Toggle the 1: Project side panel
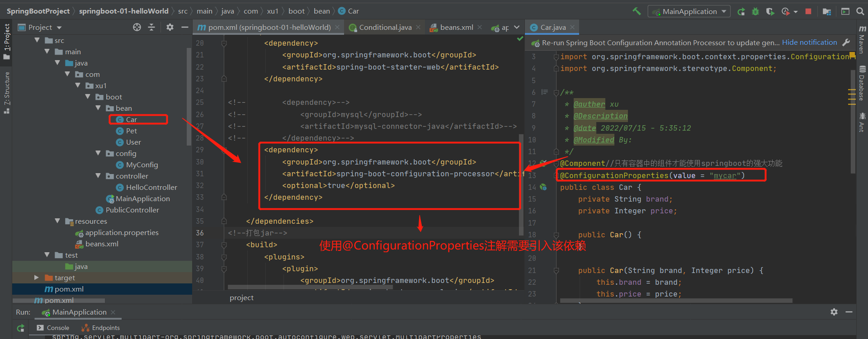Image resolution: width=868 pixels, height=339 pixels. tap(6, 41)
